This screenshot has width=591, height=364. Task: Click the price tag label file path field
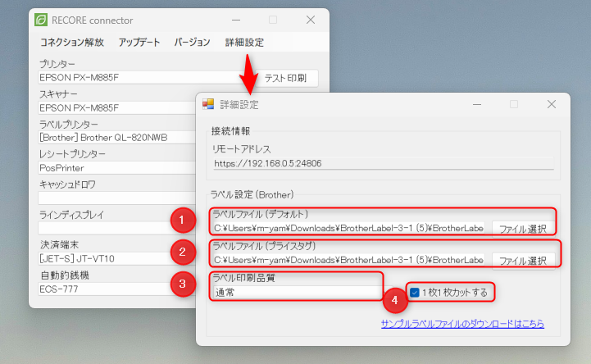[348, 261]
